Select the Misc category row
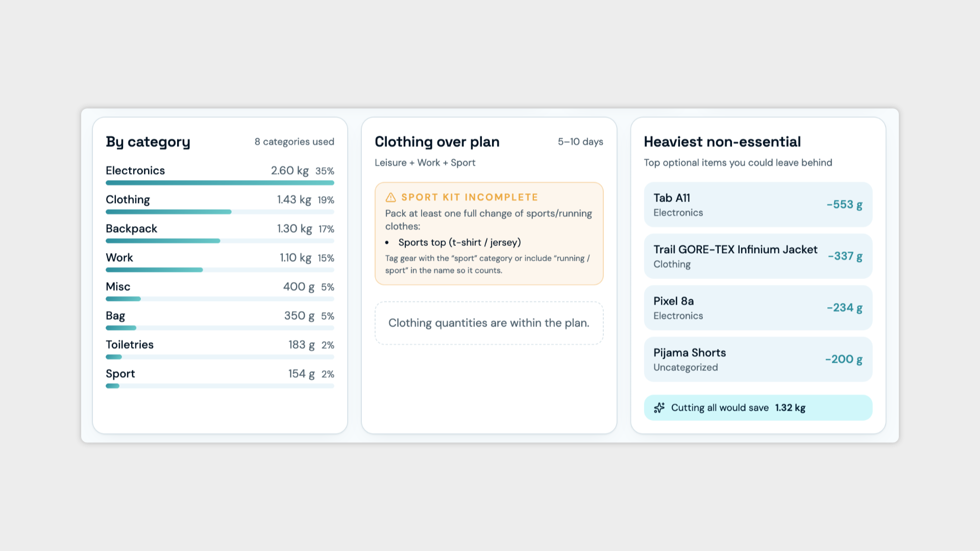Screen dimensions: 980x551 (220, 291)
